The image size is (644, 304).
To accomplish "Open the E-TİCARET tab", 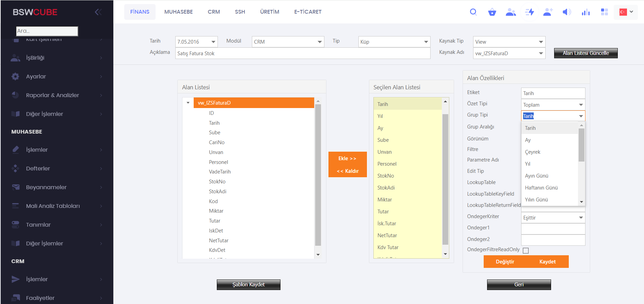I will [308, 12].
